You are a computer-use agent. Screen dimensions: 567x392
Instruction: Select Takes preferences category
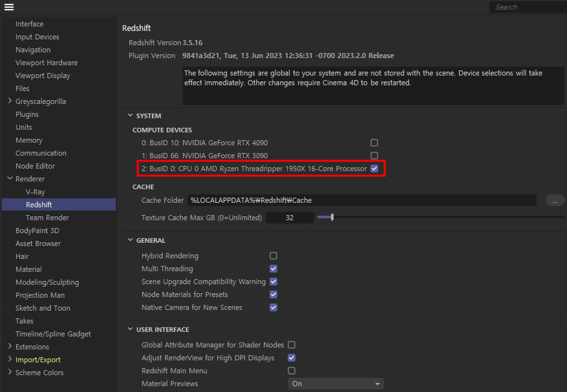click(24, 321)
